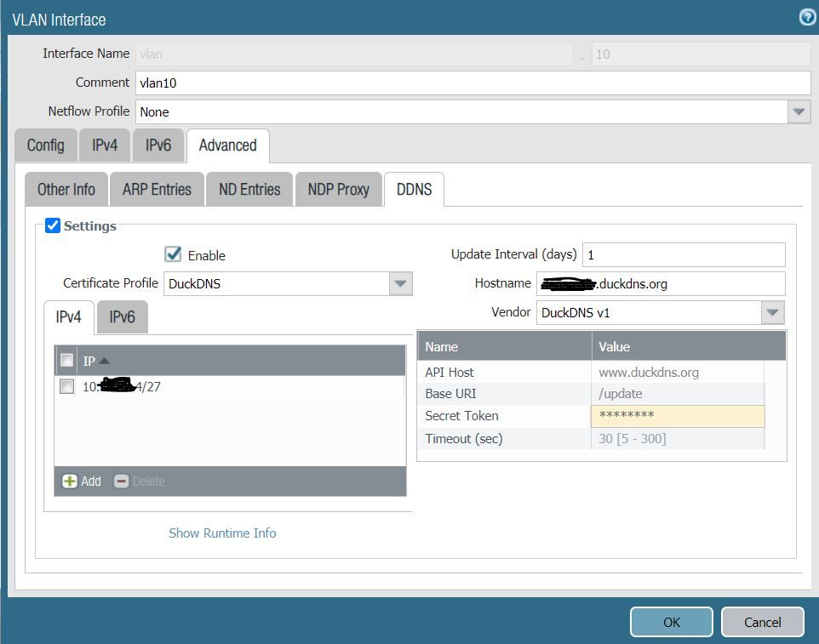Check the 10.x.x.x/27 IP row checkbox

pyautogui.click(x=67, y=386)
